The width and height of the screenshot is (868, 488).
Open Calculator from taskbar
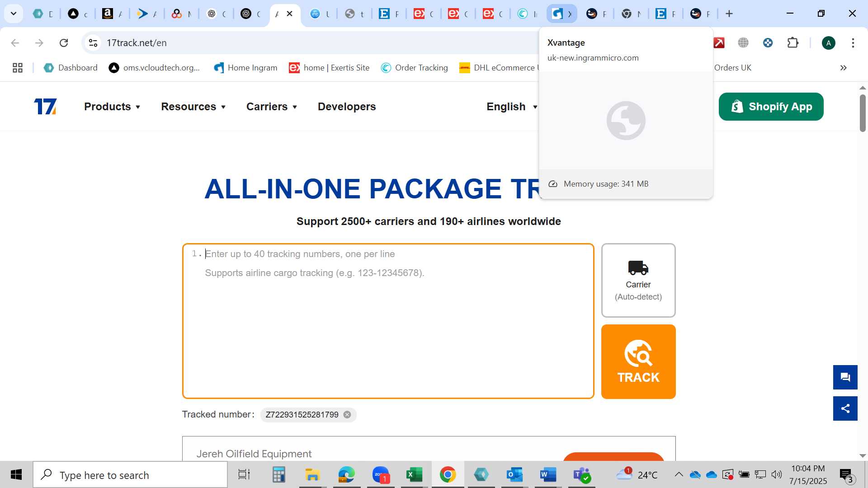click(x=278, y=474)
